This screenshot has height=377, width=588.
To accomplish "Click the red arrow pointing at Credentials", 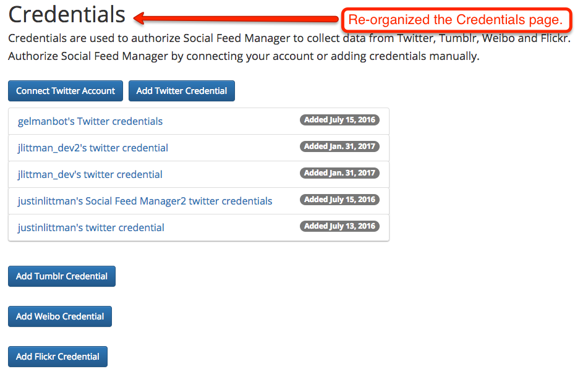I will [236, 18].
